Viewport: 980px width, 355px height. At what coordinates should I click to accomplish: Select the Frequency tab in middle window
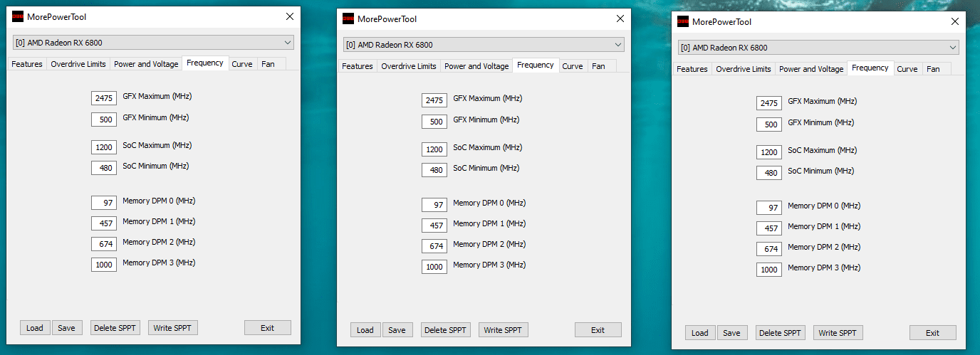coord(536,65)
